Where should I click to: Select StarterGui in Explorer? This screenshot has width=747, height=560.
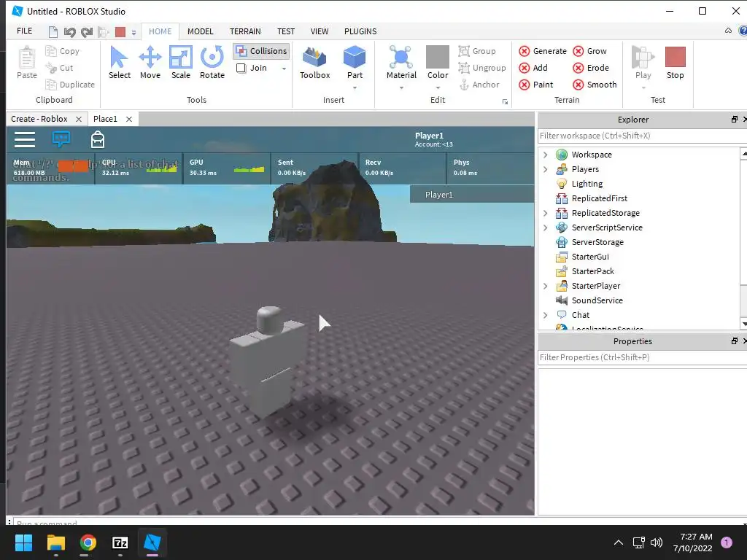click(x=590, y=257)
